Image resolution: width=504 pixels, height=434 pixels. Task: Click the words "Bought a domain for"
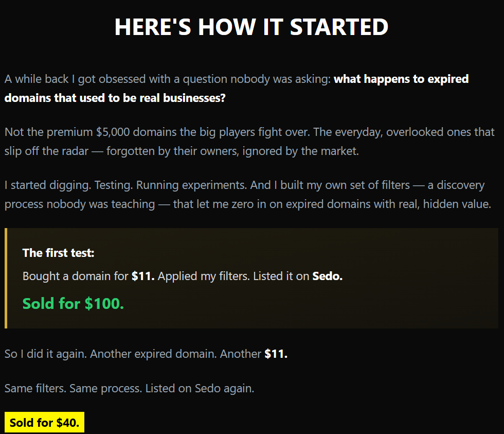point(75,276)
